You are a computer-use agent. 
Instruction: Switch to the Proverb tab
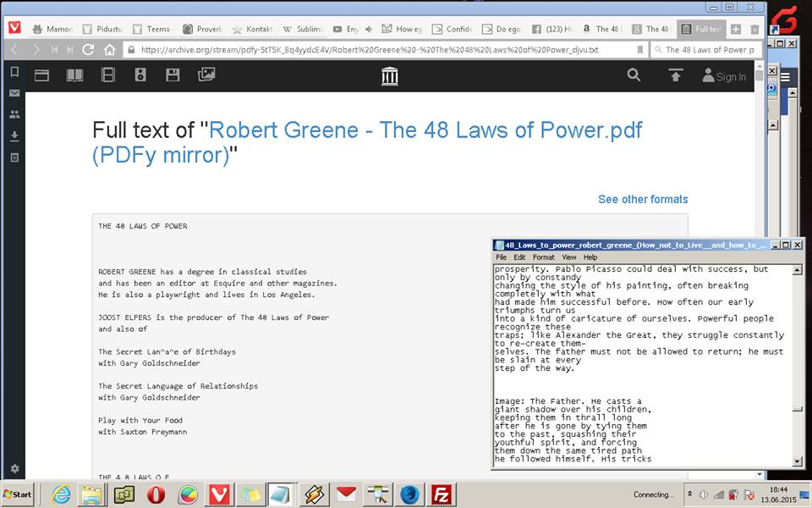(202, 29)
